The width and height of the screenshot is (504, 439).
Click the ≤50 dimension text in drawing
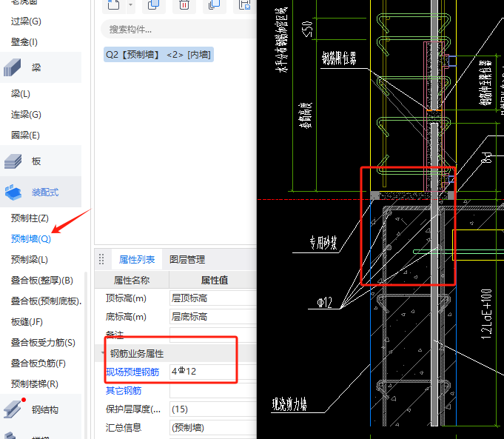[308, 30]
